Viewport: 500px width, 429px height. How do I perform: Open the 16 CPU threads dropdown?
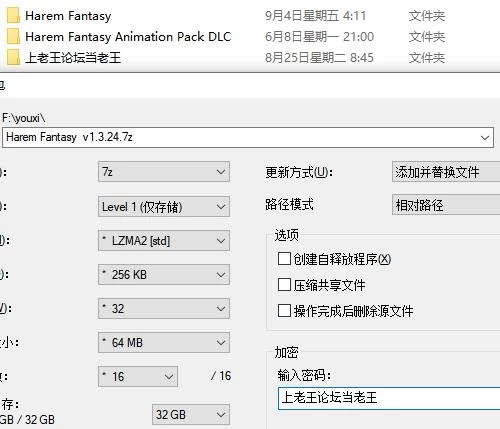pos(138,377)
